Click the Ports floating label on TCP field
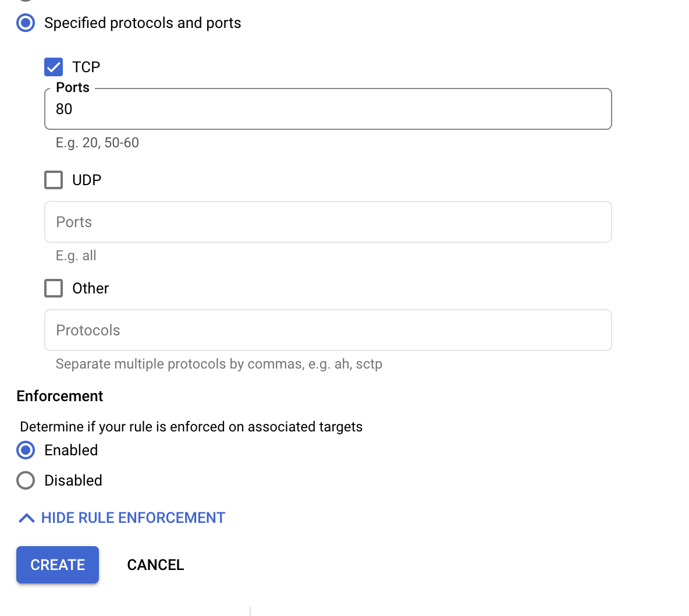689x616 pixels. point(73,87)
